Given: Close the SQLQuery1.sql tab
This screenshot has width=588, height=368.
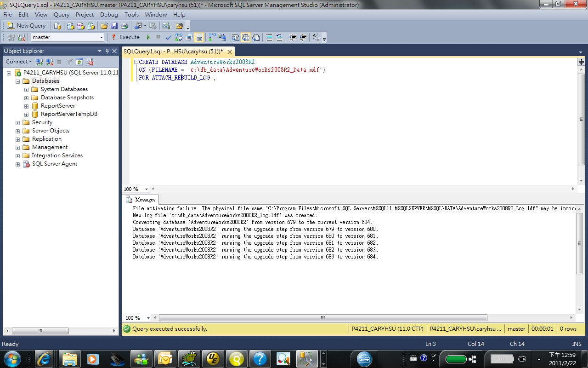Looking at the screenshot, I should pyautogui.click(x=230, y=52).
